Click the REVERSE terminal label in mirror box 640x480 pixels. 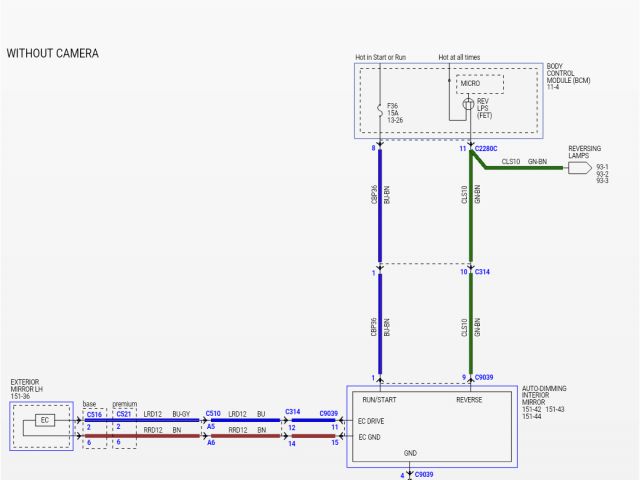tap(469, 399)
